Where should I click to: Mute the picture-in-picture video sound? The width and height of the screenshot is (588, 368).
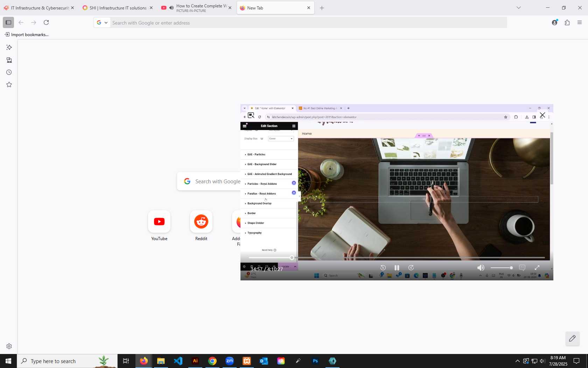[x=481, y=268]
